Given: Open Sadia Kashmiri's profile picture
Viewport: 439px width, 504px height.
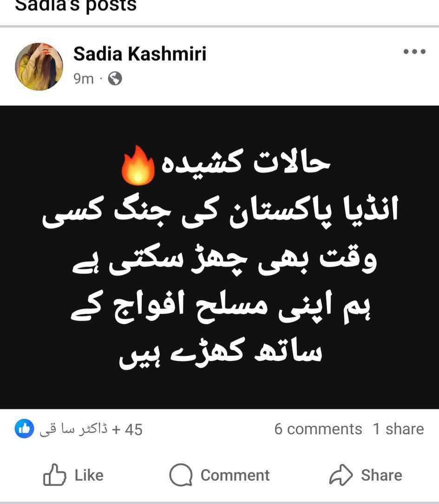Looking at the screenshot, I should [39, 66].
